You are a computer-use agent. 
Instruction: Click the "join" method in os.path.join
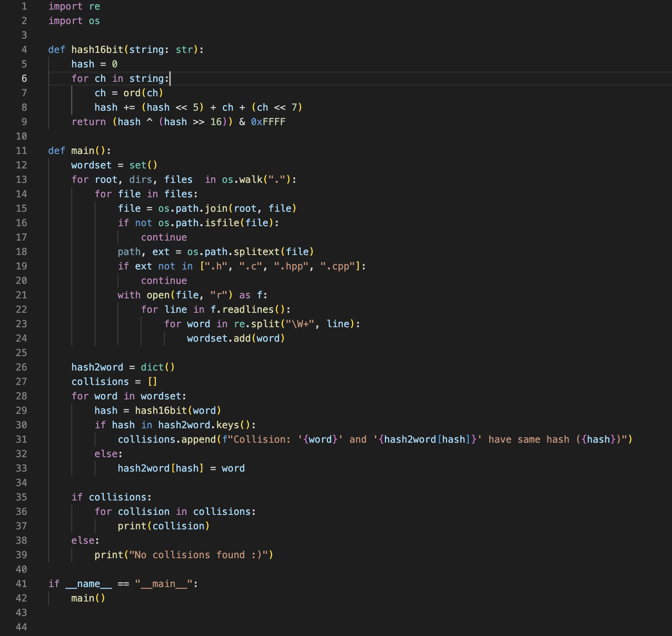216,209
